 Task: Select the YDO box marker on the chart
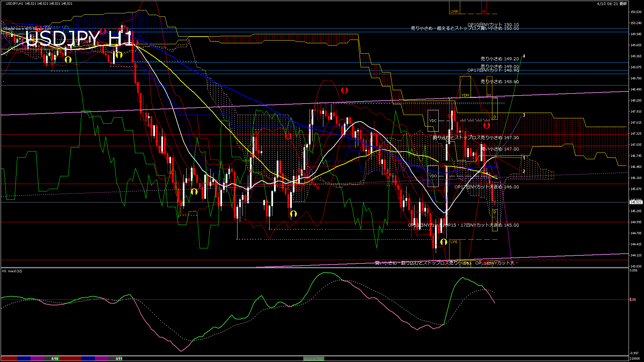click(433, 176)
